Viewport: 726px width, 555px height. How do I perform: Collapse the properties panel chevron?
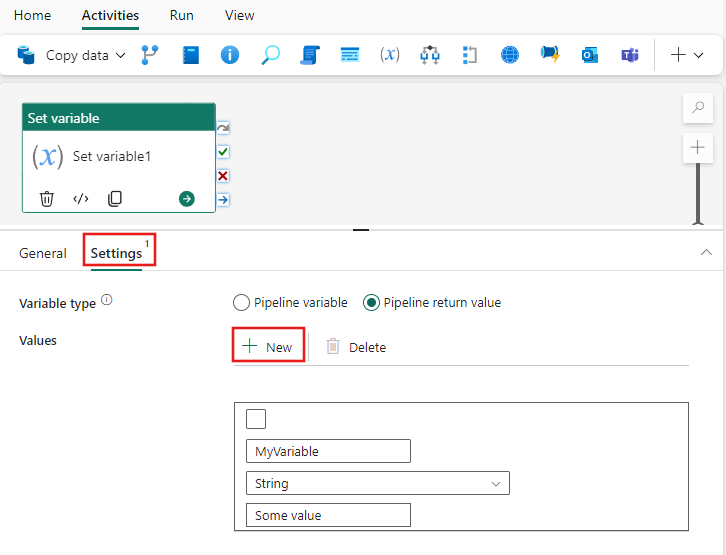point(706,252)
